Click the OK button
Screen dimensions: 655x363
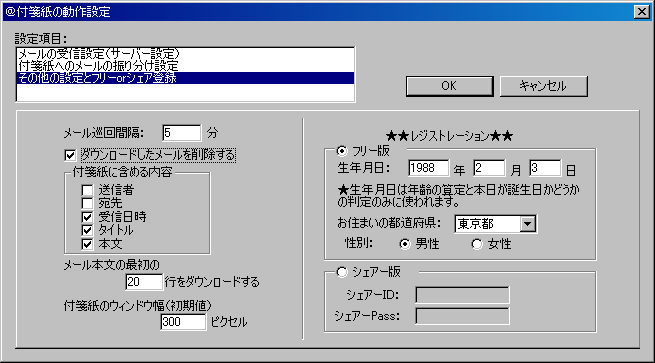point(449,86)
